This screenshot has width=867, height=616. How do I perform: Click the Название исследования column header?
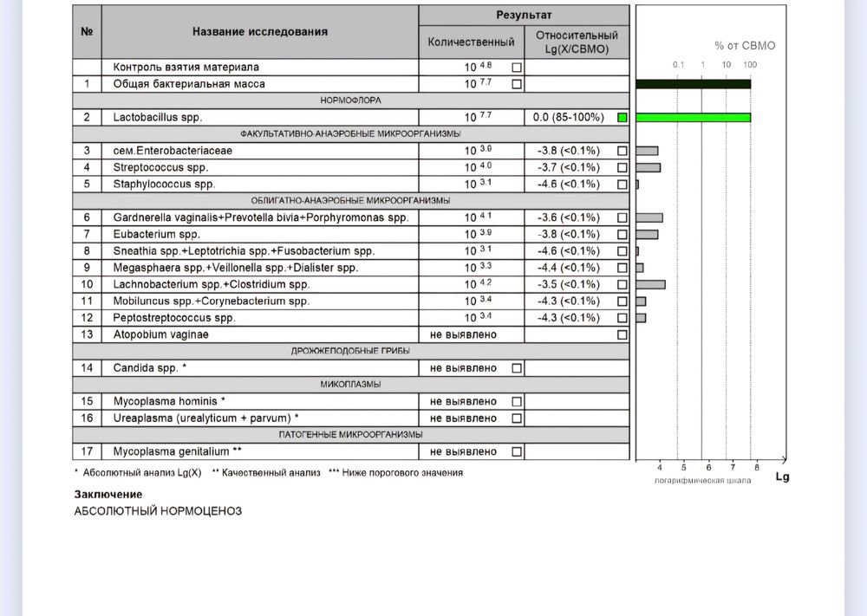pos(260,31)
